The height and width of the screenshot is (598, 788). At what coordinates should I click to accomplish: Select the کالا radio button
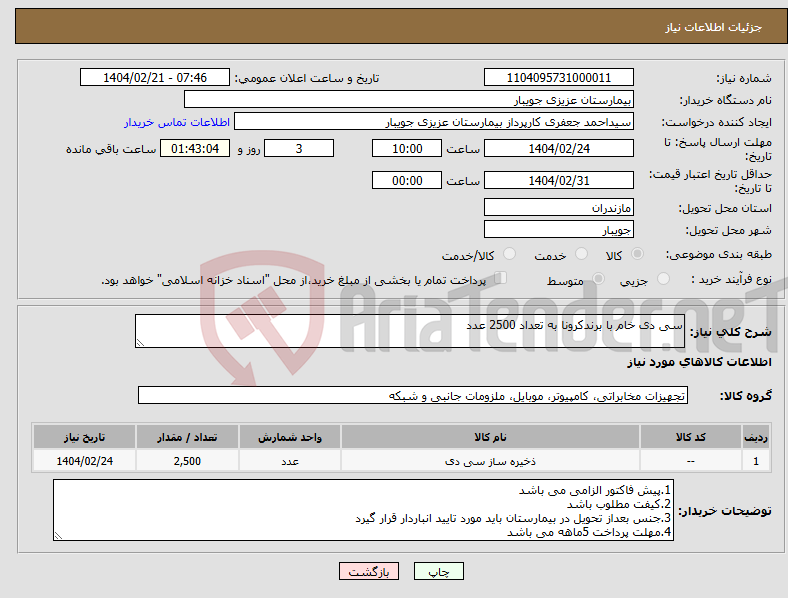(x=637, y=254)
